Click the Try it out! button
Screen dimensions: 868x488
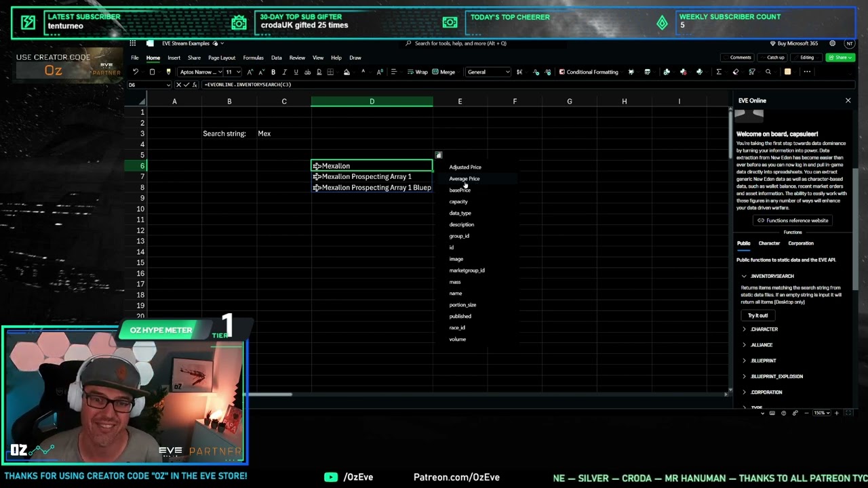coord(757,316)
